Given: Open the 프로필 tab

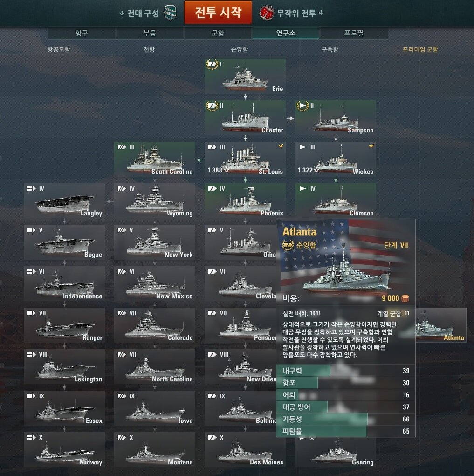Looking at the screenshot, I should (x=354, y=33).
